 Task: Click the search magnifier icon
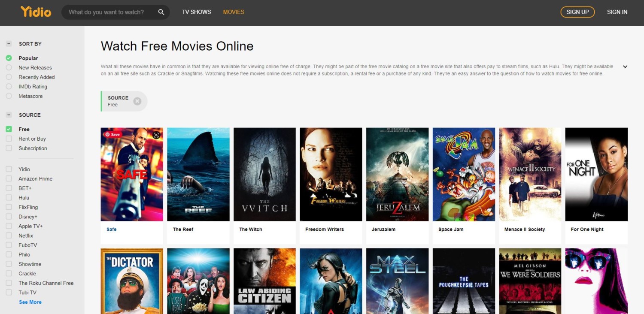click(x=161, y=12)
